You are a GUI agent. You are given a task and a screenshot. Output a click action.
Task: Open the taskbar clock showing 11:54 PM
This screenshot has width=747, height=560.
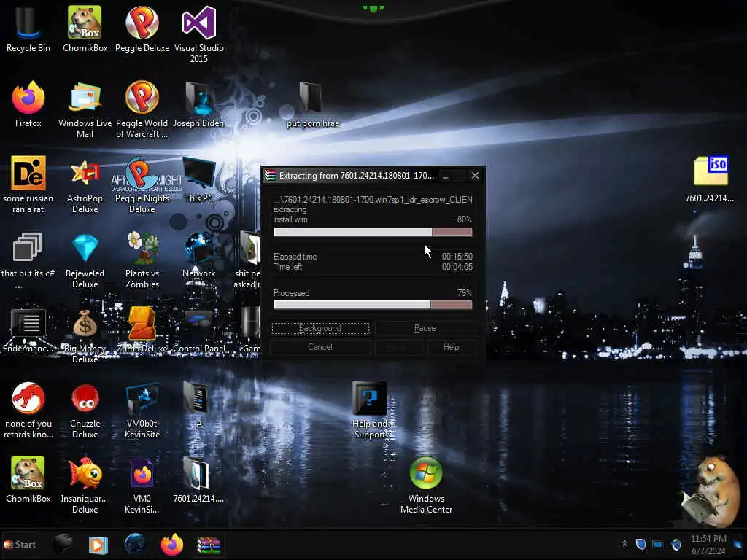pos(708,544)
